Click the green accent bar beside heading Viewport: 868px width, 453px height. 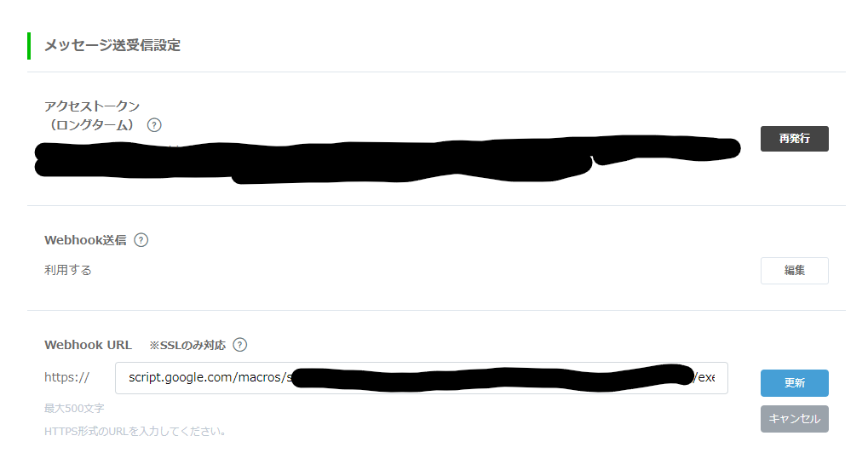coord(29,45)
